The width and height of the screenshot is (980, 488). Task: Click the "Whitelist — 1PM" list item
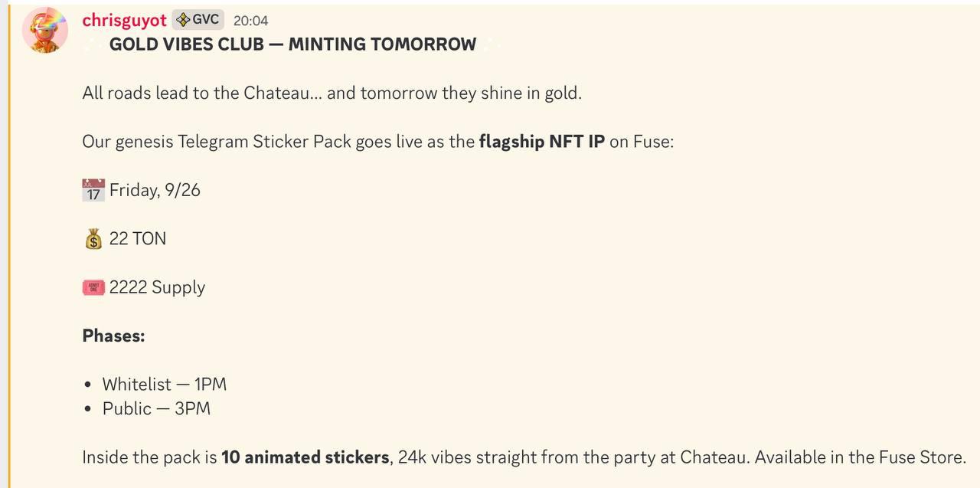165,384
